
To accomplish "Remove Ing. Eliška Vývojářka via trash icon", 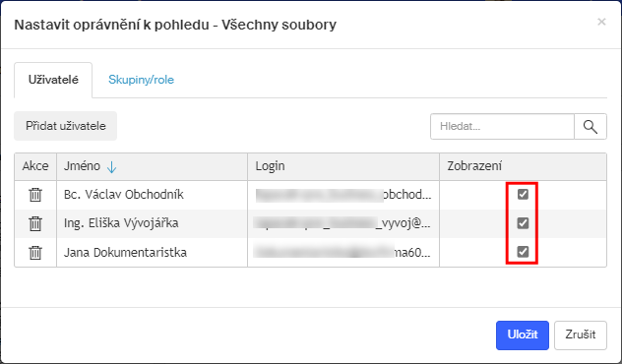I will pyautogui.click(x=35, y=223).
